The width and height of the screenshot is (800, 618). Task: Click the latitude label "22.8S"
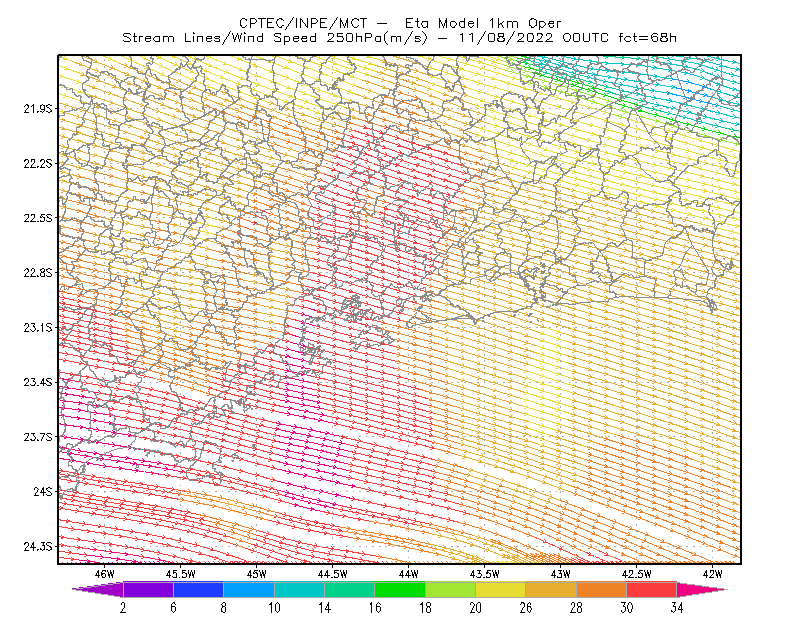tap(38, 273)
